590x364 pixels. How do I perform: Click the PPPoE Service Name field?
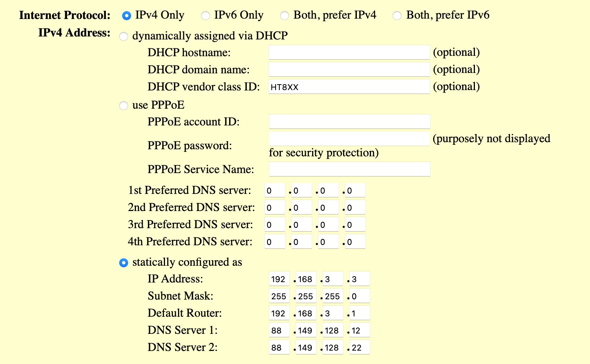click(x=349, y=169)
